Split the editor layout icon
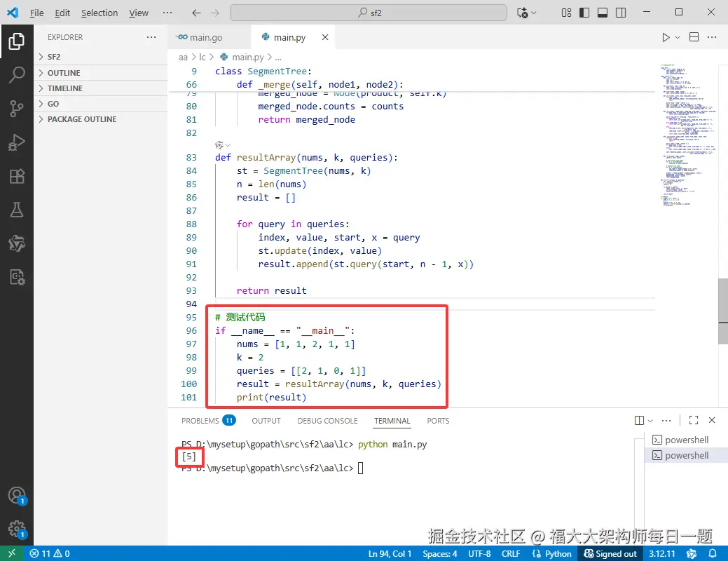 pos(694,37)
